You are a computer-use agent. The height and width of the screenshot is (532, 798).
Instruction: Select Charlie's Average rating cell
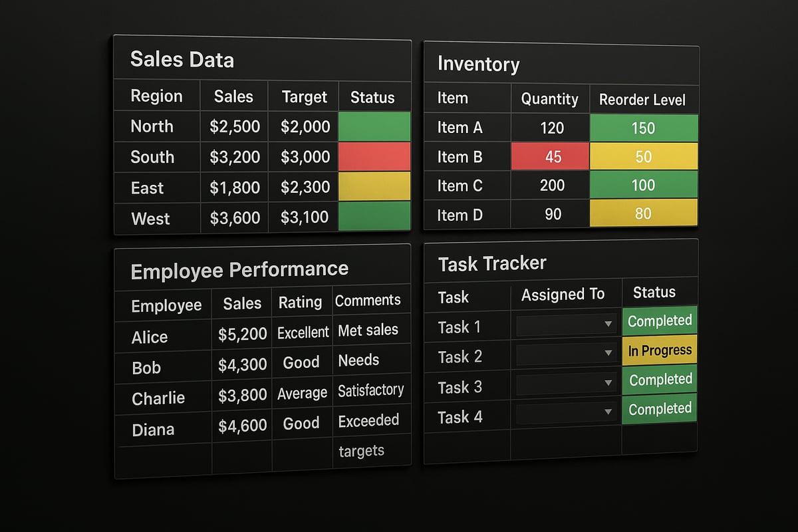[x=302, y=394]
